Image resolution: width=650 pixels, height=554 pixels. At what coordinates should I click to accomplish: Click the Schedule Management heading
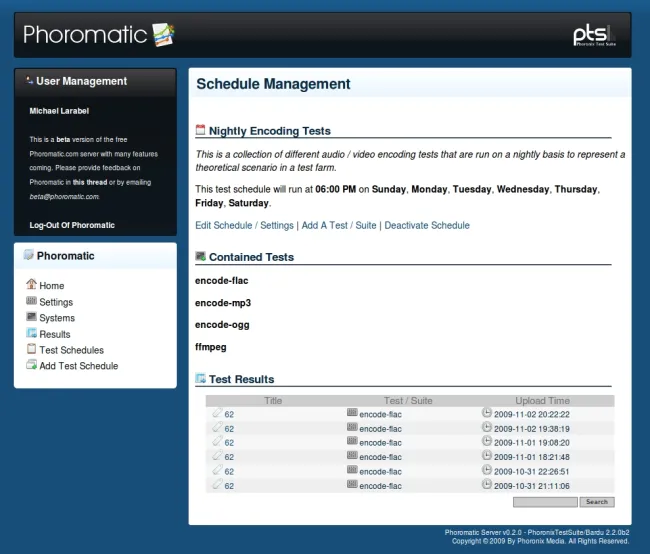coord(273,84)
